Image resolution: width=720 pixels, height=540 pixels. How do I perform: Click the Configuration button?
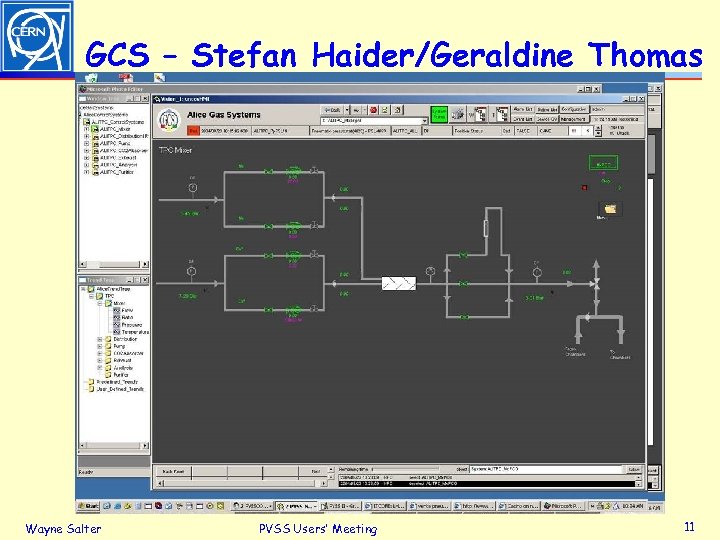574,110
